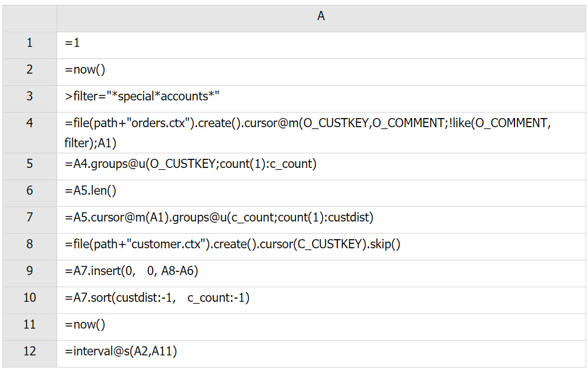This screenshot has height=373, width=588.
Task: Click row number 5
Action: 30,164
